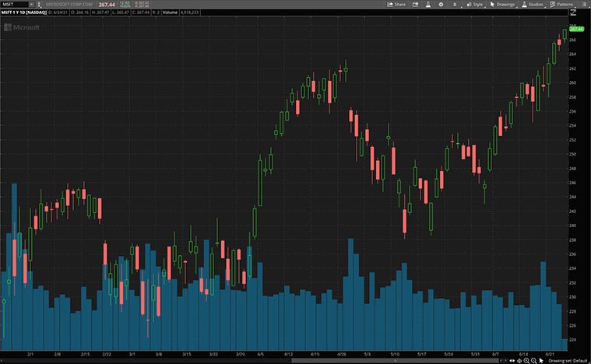591x364 pixels.
Task: Click the zoom in magnifier icon
Action: (x=526, y=361)
